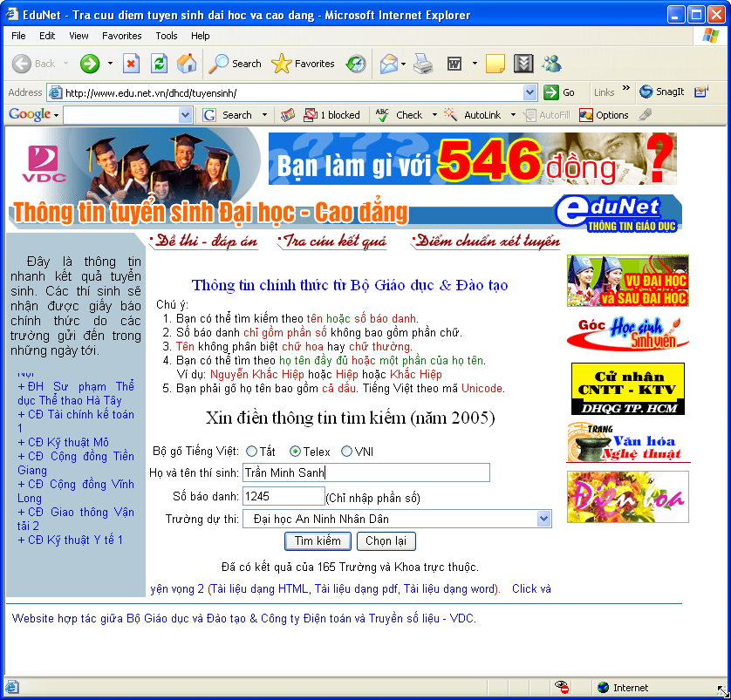This screenshot has width=731, height=700.
Task: Open the Favorites menu
Action: coord(121,36)
